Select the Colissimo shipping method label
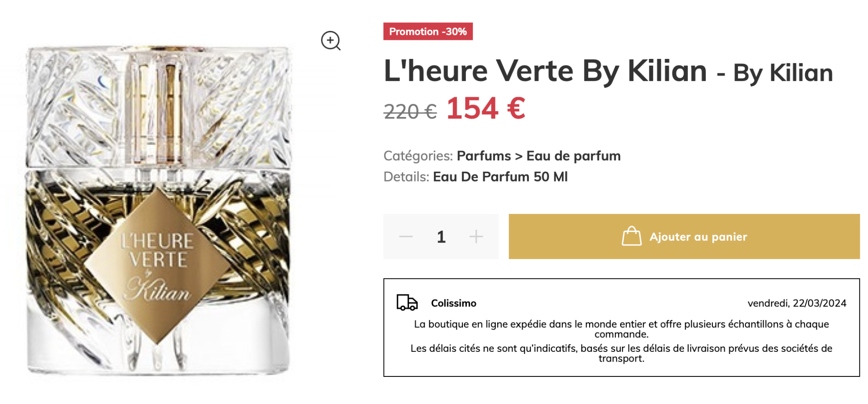This screenshot has width=868, height=404. [453, 303]
